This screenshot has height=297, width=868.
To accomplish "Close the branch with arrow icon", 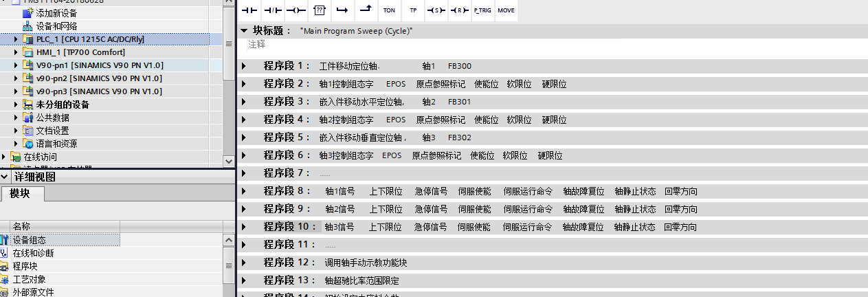I will tap(366, 10).
